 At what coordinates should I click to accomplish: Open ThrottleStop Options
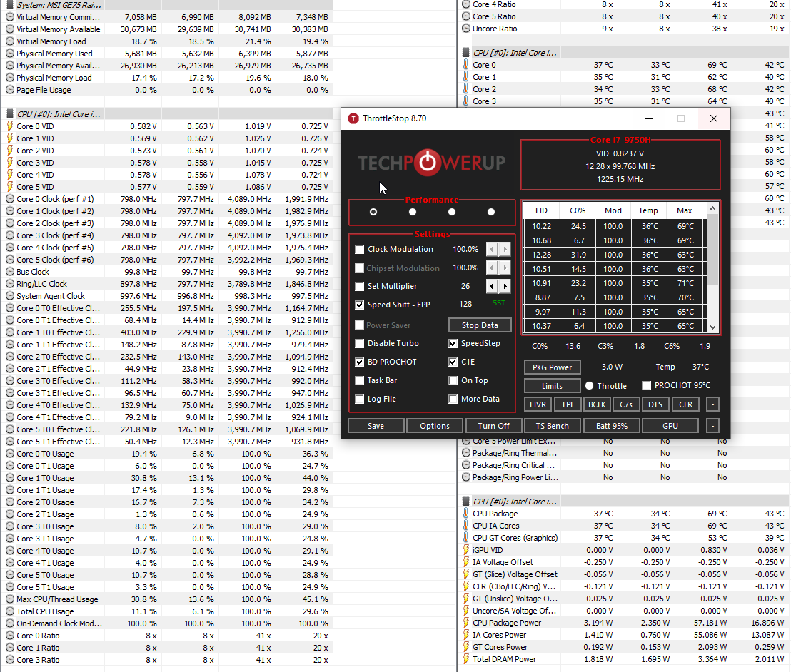[435, 426]
